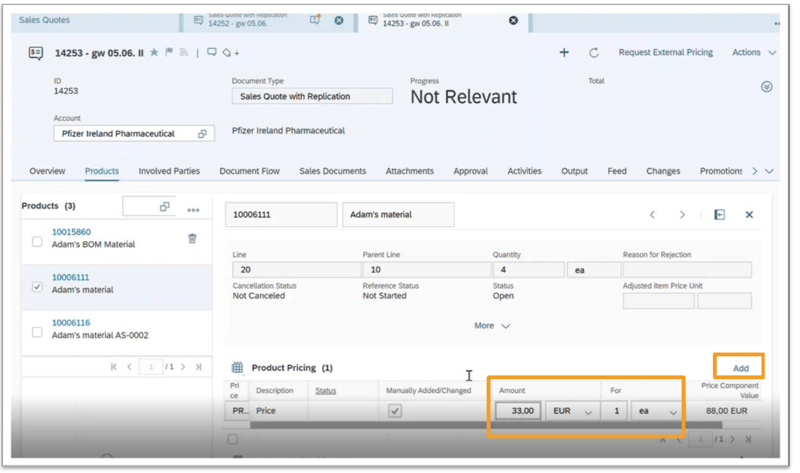Go to next page of the Products list
This screenshot has height=473, width=800.
click(x=183, y=366)
